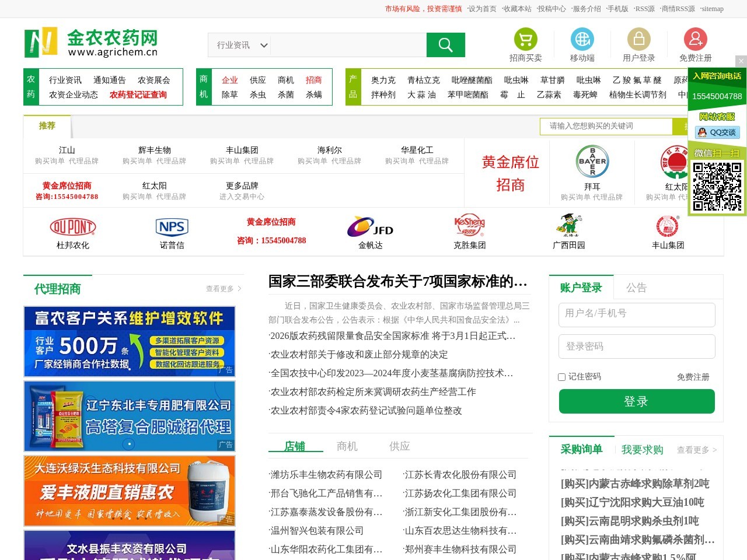Image resolution: width=747 pixels, height=560 pixels.
Task: Switch to the 公告 tab
Action: [636, 288]
